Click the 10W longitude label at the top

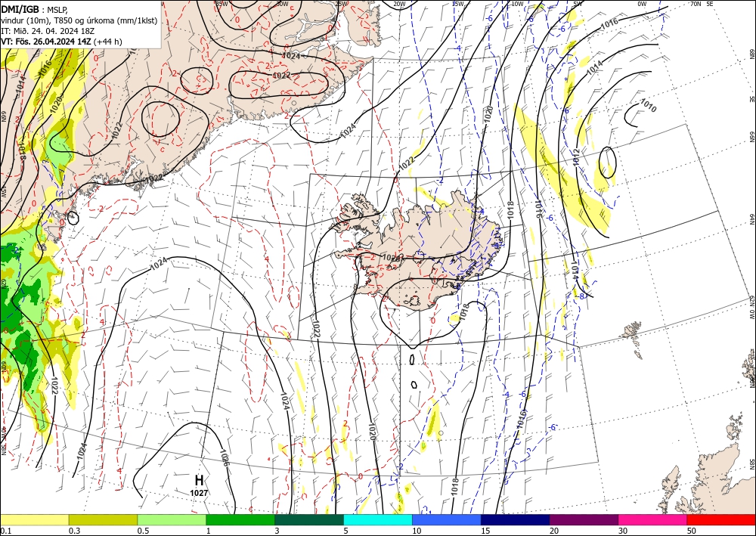click(517, 4)
